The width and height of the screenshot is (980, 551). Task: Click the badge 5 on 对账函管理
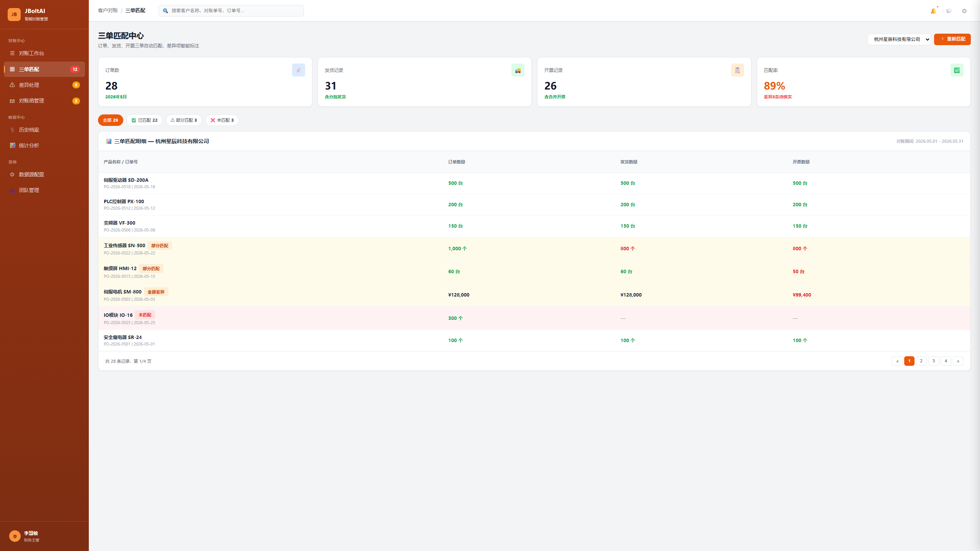pyautogui.click(x=76, y=101)
